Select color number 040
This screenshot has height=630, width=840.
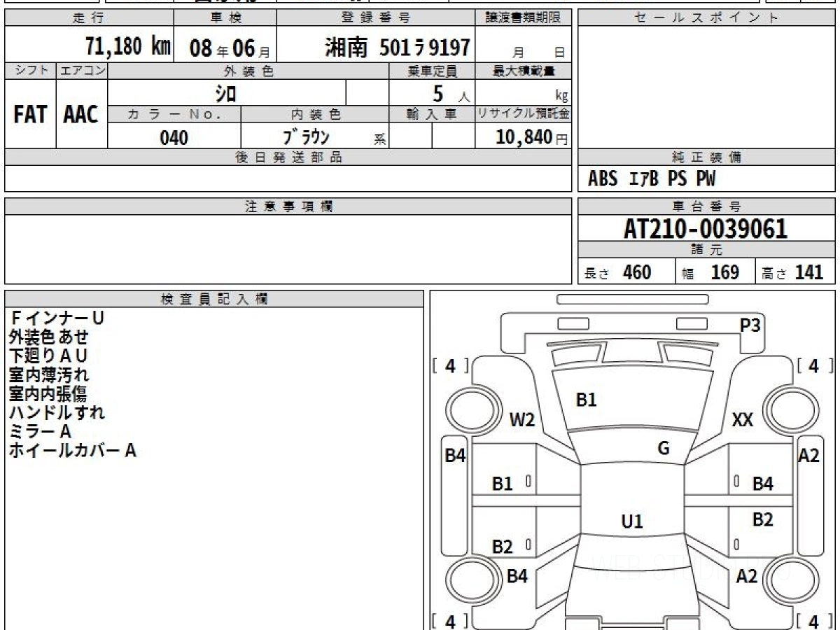(174, 138)
